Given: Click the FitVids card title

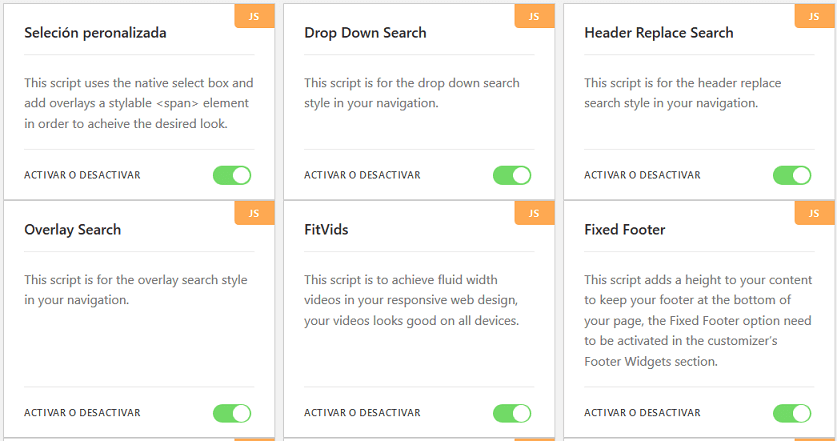Looking at the screenshot, I should [326, 230].
